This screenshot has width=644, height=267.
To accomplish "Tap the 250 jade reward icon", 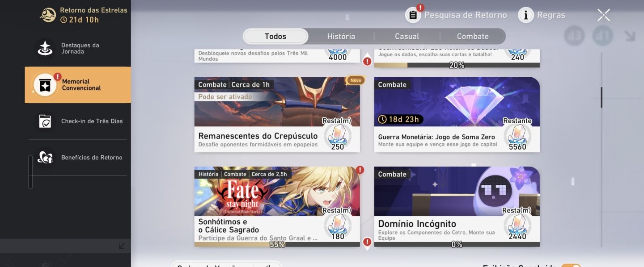I will [337, 136].
